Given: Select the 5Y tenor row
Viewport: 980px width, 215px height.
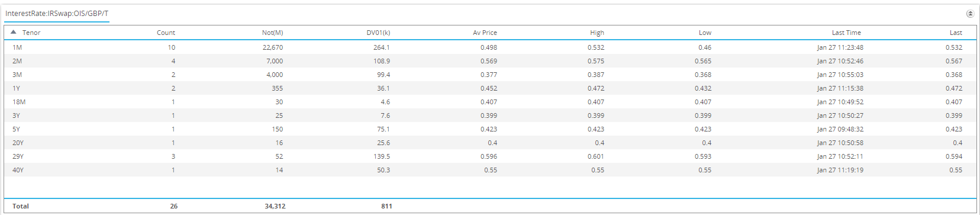Looking at the screenshot, I should pyautogui.click(x=490, y=129).
